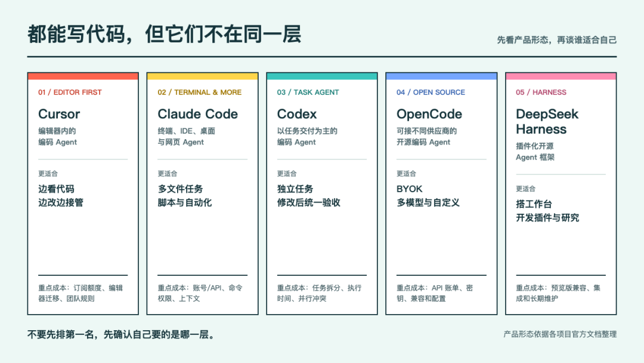Click the red bar atop Cursor card

(83, 76)
